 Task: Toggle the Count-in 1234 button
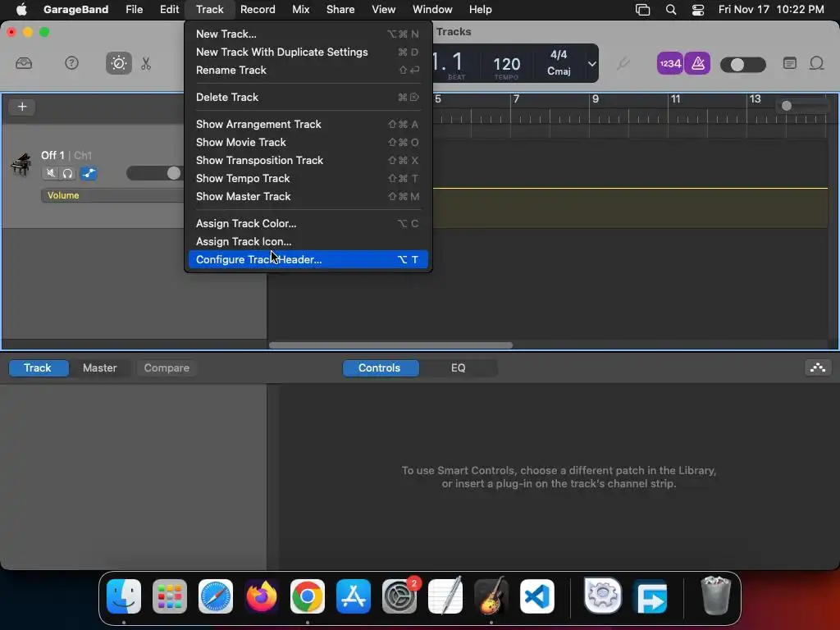[669, 63]
